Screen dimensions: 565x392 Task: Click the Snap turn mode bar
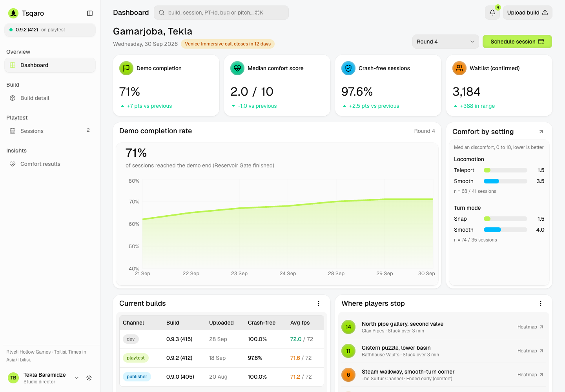point(505,219)
